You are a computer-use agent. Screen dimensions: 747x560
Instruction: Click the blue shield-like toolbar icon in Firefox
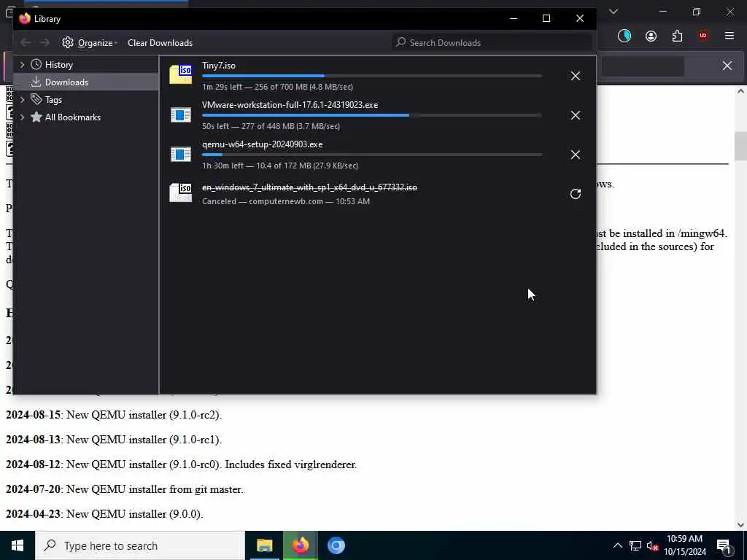point(624,36)
